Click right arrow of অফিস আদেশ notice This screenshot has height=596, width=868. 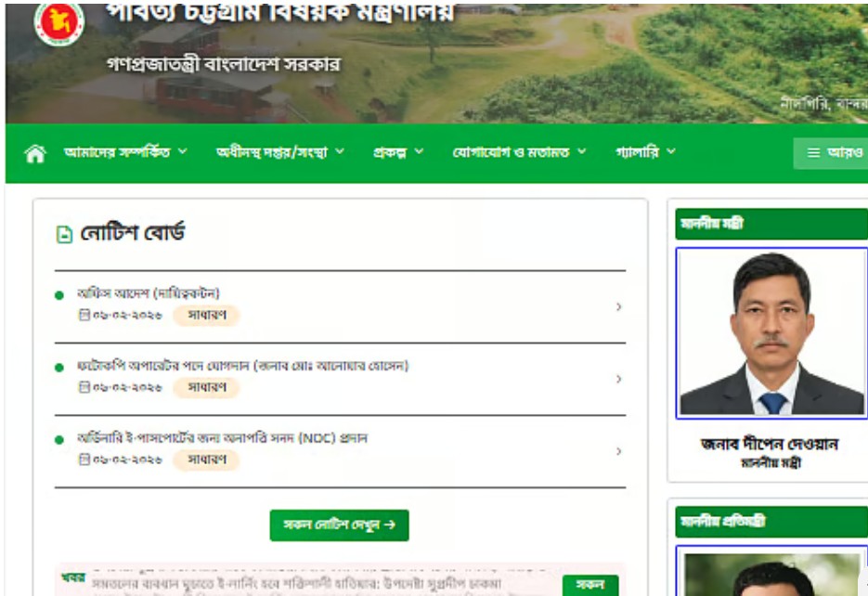[x=618, y=306]
